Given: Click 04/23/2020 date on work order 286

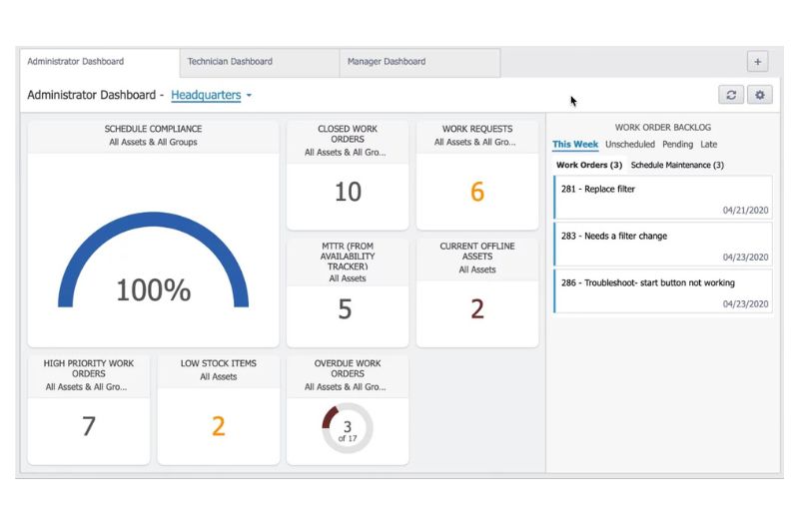Looking at the screenshot, I should 745,303.
